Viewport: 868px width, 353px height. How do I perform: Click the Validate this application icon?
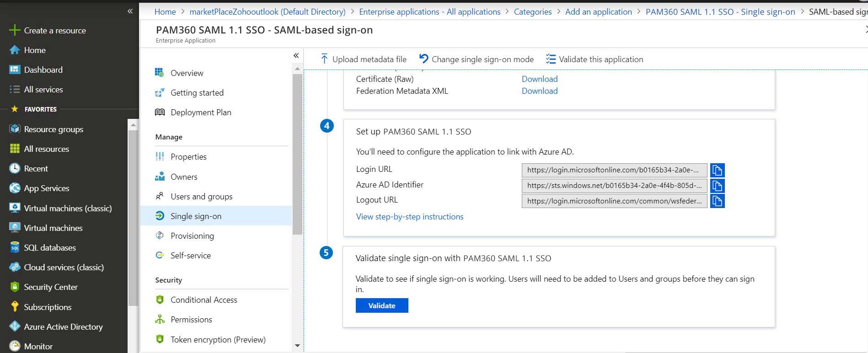click(551, 59)
